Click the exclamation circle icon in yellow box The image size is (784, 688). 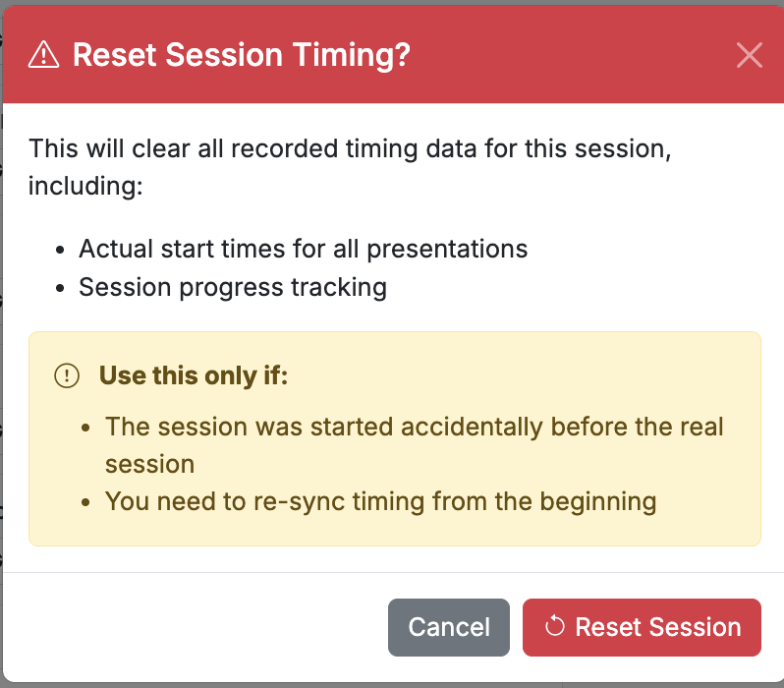tap(67, 375)
